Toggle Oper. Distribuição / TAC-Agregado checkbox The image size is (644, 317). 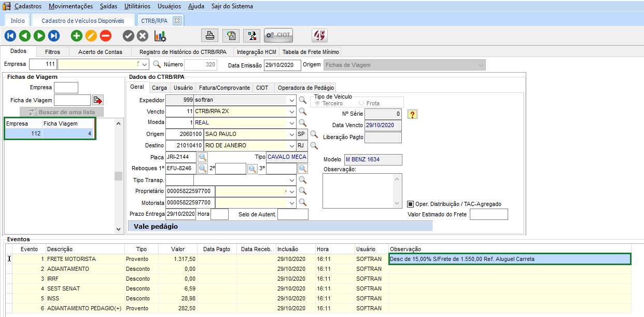[x=410, y=204]
